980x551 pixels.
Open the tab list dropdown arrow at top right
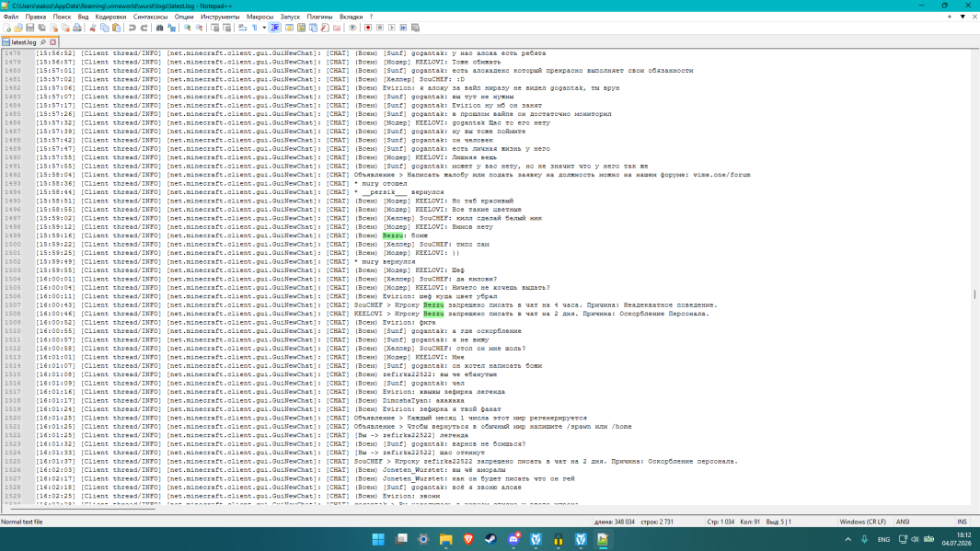coord(963,17)
